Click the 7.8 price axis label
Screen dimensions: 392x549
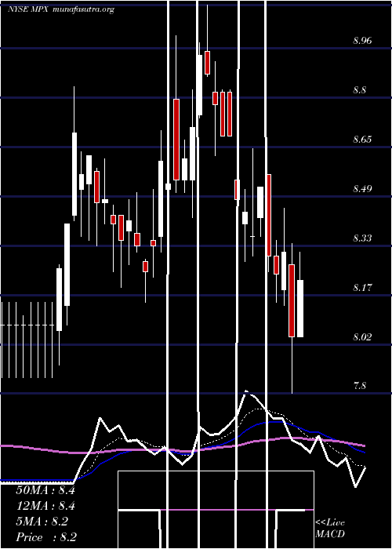(359, 386)
